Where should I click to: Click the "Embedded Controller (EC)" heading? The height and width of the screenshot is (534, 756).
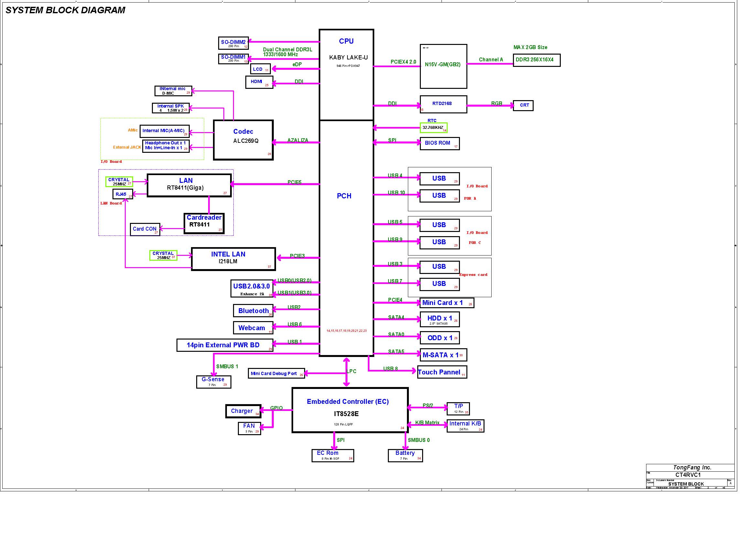(348, 402)
